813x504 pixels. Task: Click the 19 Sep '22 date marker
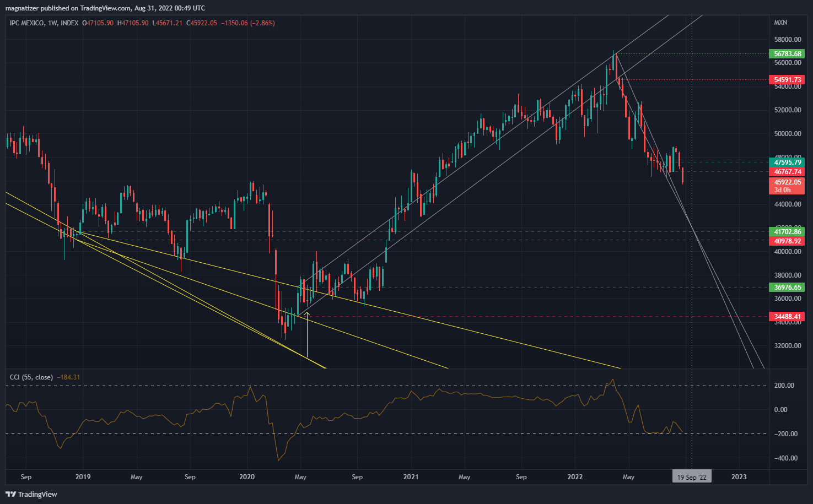click(x=692, y=477)
